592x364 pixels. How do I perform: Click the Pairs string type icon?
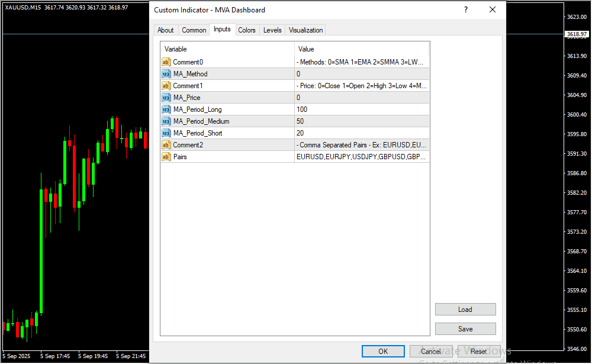tap(166, 157)
